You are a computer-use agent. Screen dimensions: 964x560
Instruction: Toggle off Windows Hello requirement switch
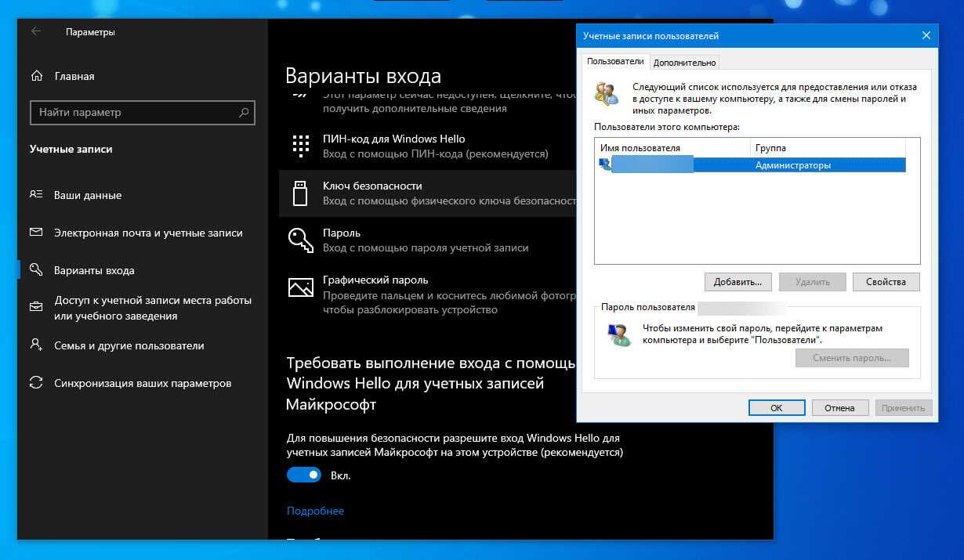pyautogui.click(x=303, y=475)
